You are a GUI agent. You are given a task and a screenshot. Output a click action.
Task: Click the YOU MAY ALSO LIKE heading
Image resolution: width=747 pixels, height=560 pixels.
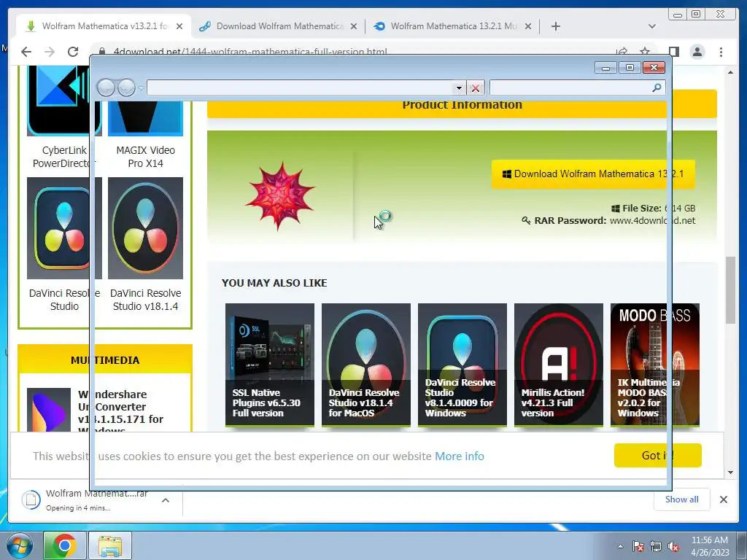point(274,283)
